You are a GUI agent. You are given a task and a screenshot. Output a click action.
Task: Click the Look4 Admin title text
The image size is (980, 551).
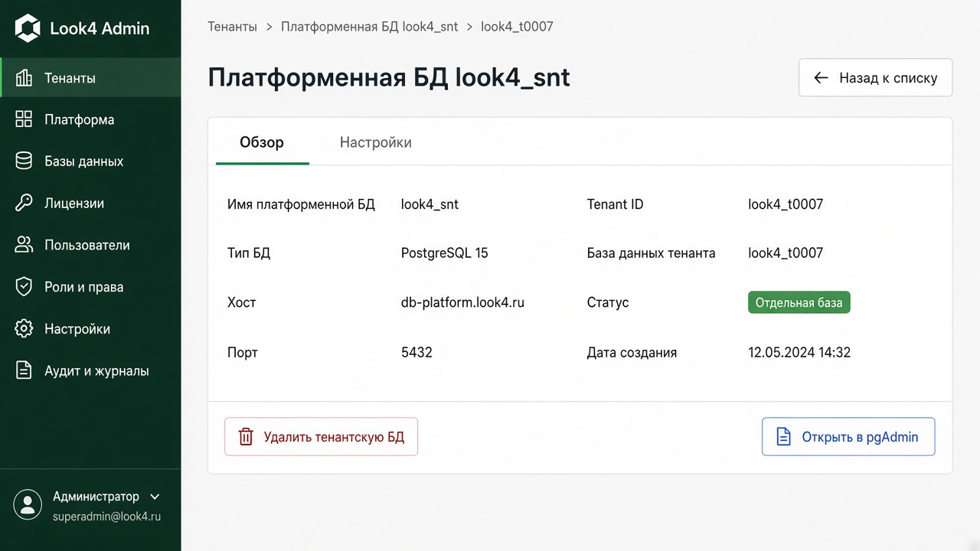click(x=100, y=28)
